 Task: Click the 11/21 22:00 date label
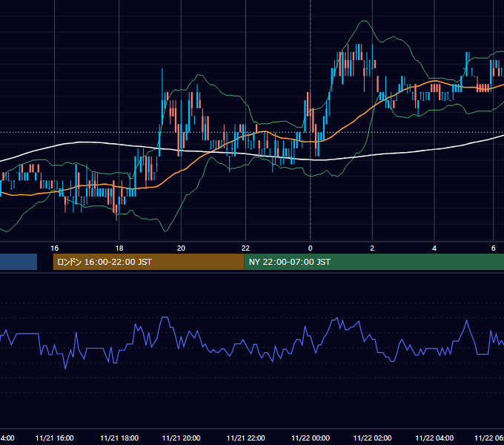coord(245,438)
